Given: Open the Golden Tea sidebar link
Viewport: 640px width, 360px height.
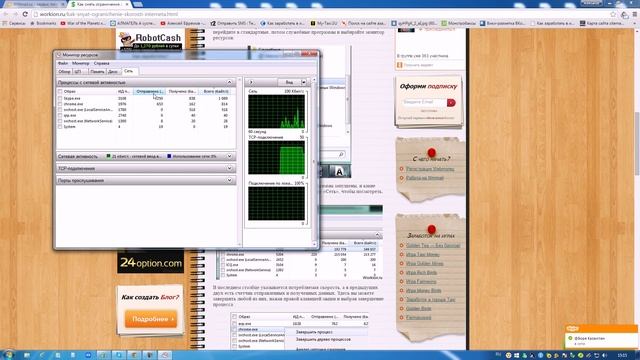Looking at the screenshot, I should click(433, 245).
